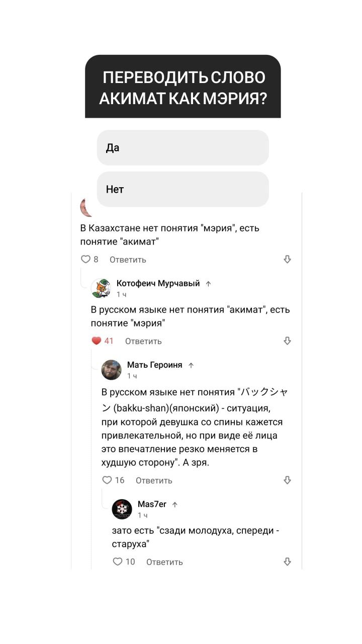Image resolution: width=362 pixels, height=644 pixels.
Task: Vote Да in the poll
Action: tap(183, 148)
